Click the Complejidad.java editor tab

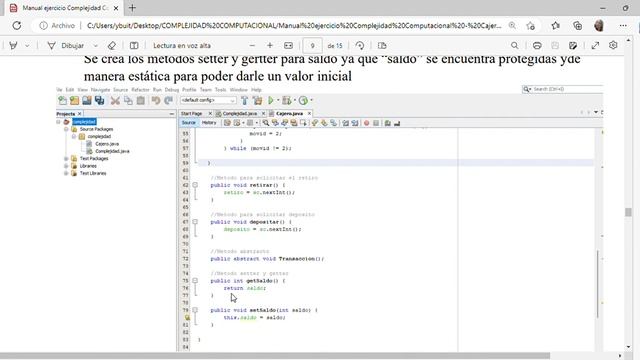tap(240, 113)
